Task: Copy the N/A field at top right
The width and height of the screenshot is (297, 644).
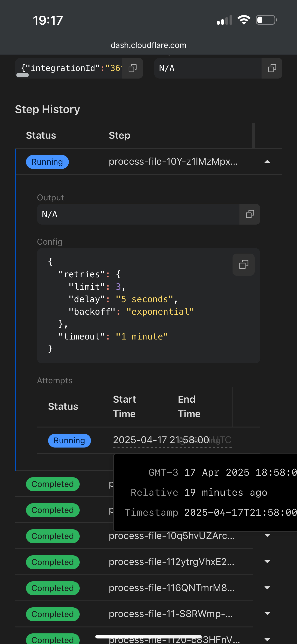Action: click(272, 68)
